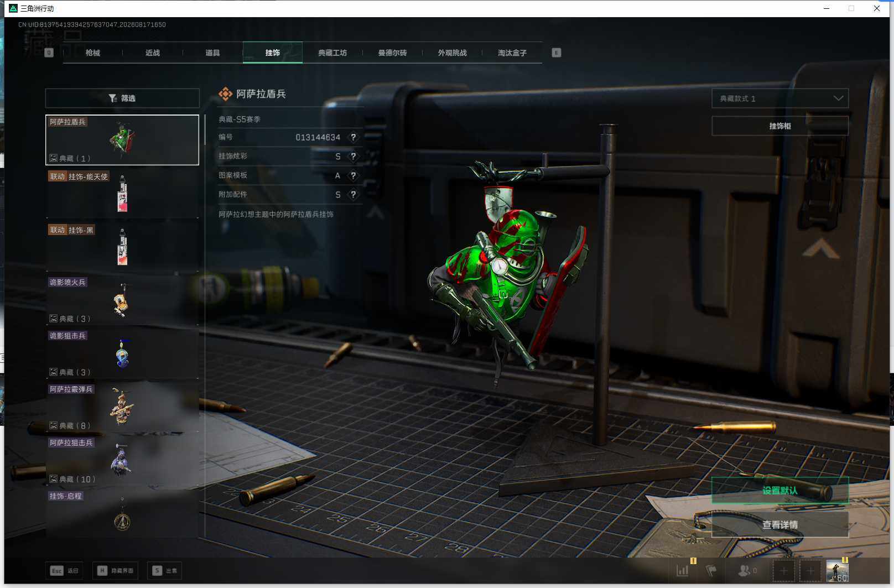Click the S 出售 sell button
Screen dimensions: 894x588
click(165, 570)
